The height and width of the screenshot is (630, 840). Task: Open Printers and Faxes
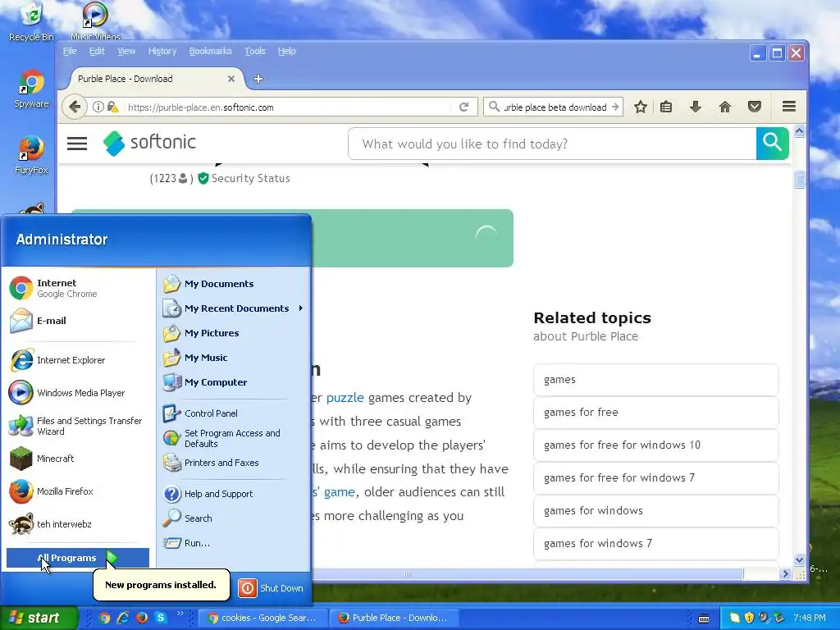(234, 463)
